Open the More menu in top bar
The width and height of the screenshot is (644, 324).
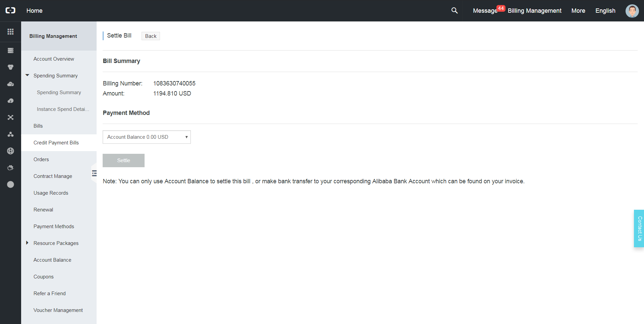(578, 11)
